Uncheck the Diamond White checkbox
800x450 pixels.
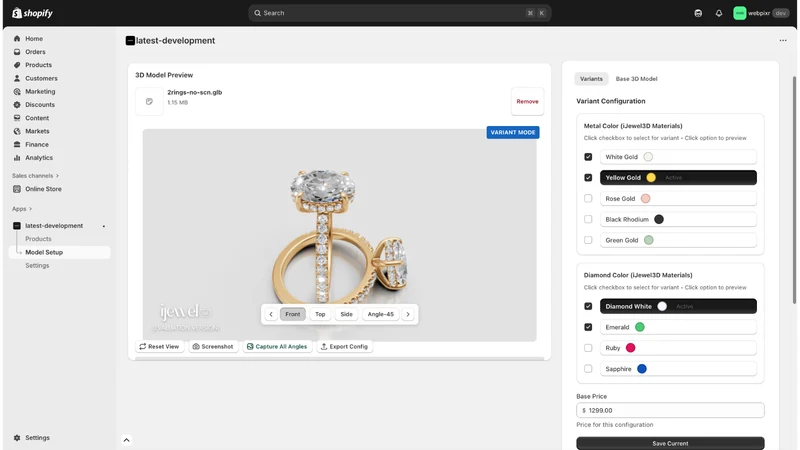click(x=588, y=306)
